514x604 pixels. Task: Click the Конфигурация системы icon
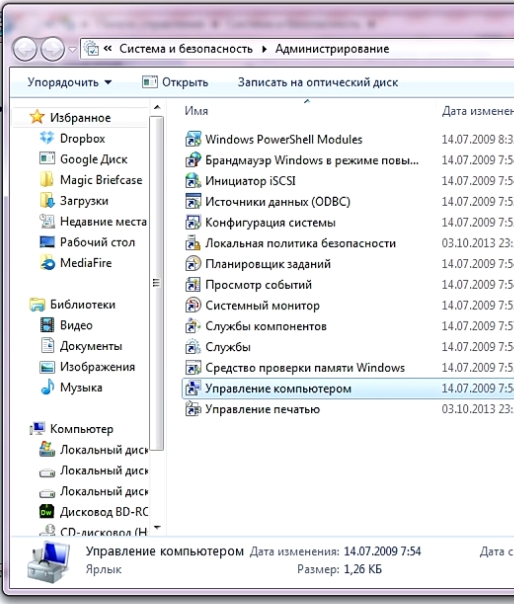(193, 222)
